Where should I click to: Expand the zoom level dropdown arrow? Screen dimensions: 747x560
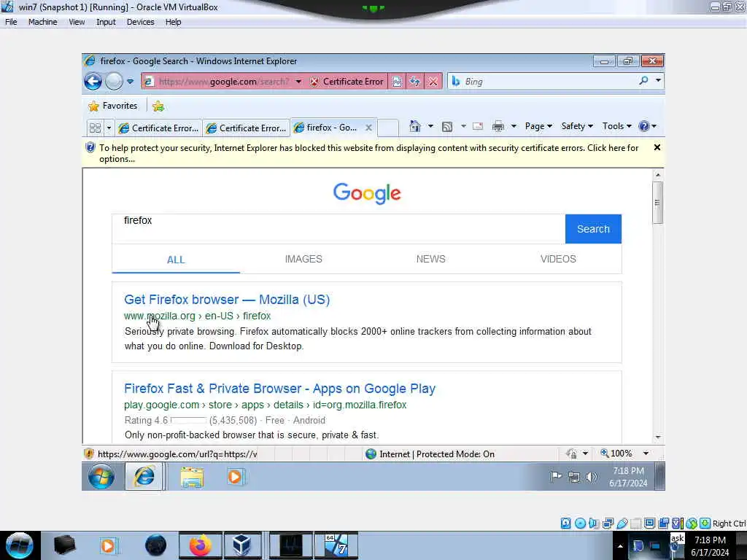646,454
